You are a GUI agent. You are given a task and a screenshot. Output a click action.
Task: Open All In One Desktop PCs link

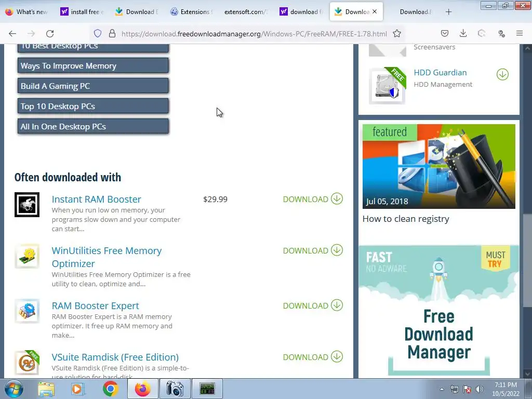(x=93, y=126)
